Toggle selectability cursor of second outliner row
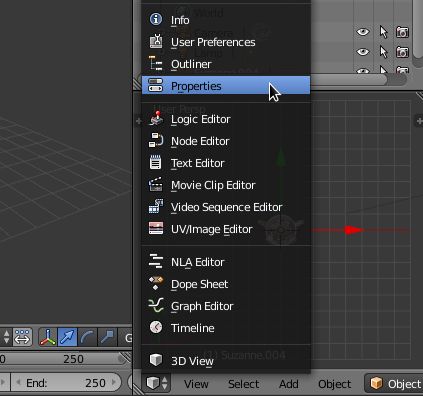 tap(384, 52)
